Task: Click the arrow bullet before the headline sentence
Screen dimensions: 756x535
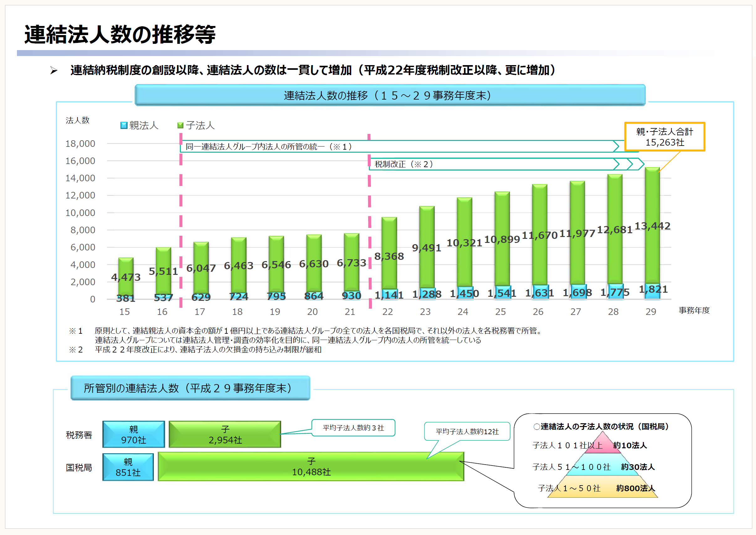Action: [x=54, y=70]
